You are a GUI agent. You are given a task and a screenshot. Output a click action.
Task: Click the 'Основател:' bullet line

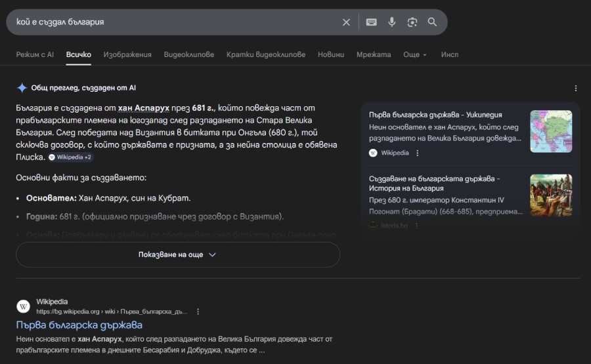point(108,198)
